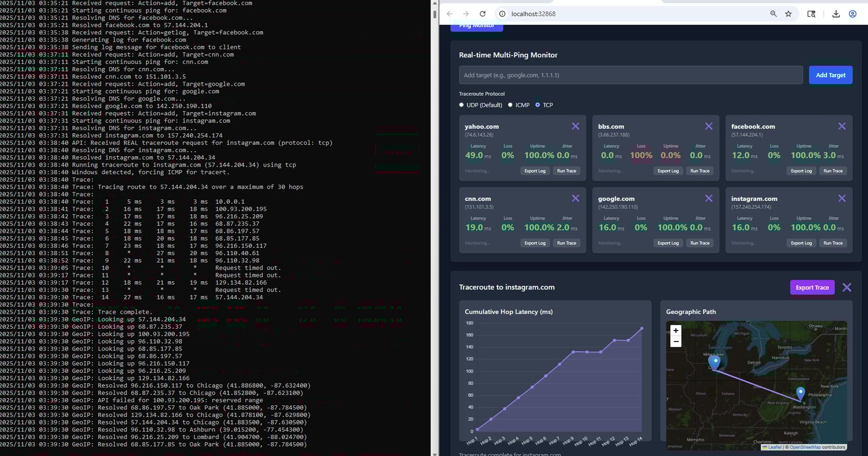Close the yahoo.com monitor card
Image resolution: width=868 pixels, height=456 pixels.
tap(575, 126)
